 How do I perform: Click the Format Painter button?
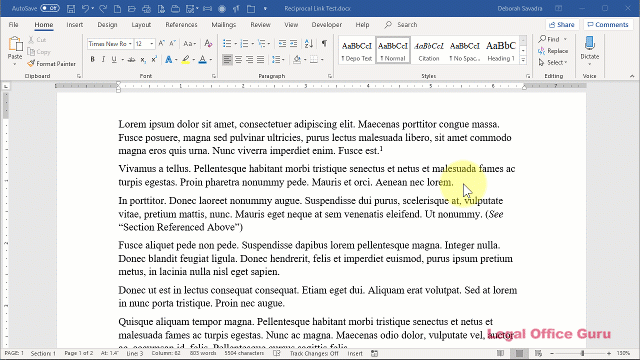click(x=51, y=64)
